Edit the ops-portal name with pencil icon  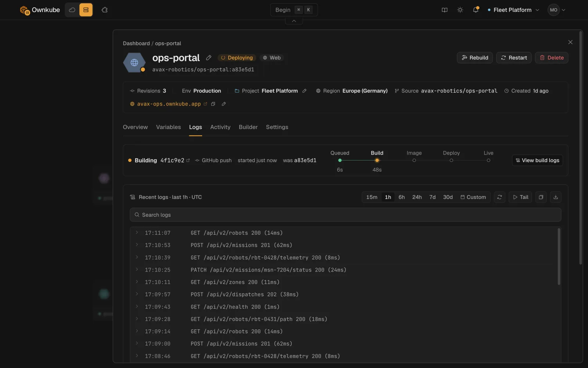pos(209,58)
